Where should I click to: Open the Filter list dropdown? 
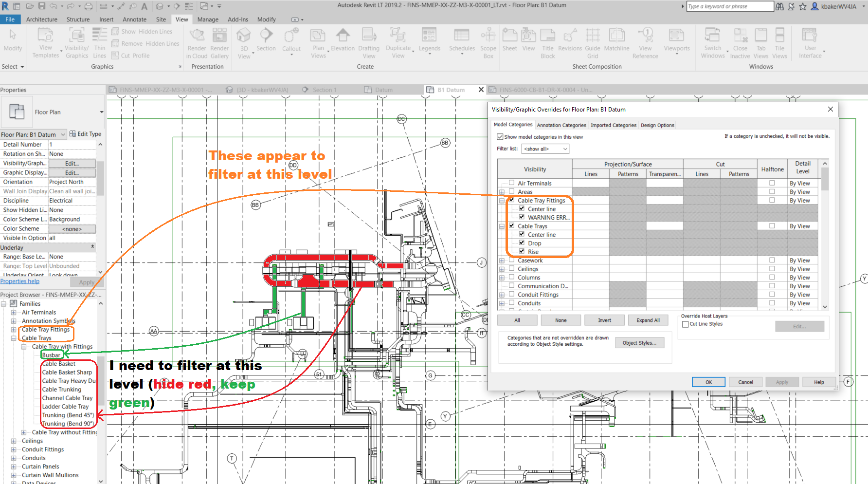coord(545,149)
